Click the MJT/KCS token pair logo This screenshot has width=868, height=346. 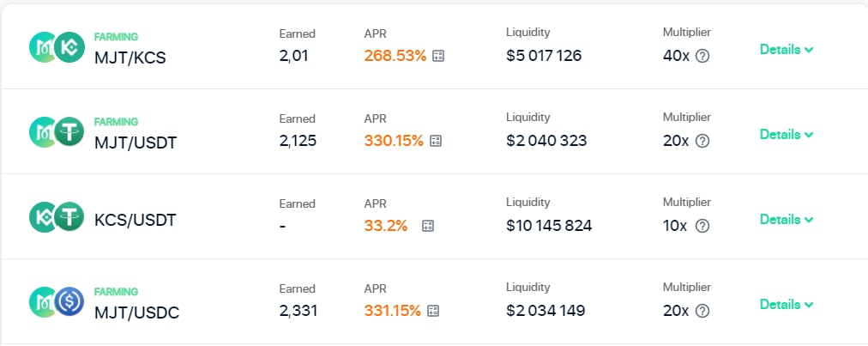tap(56, 46)
